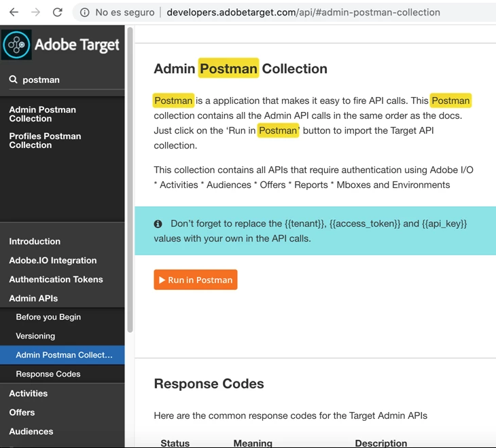This screenshot has height=448, width=496.
Task: Focus the sidebar search field containing postman
Action: coord(67,79)
